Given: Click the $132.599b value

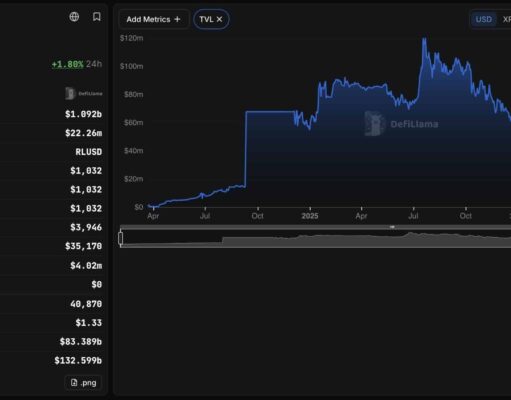Looking at the screenshot, I should pyautogui.click(x=78, y=361).
